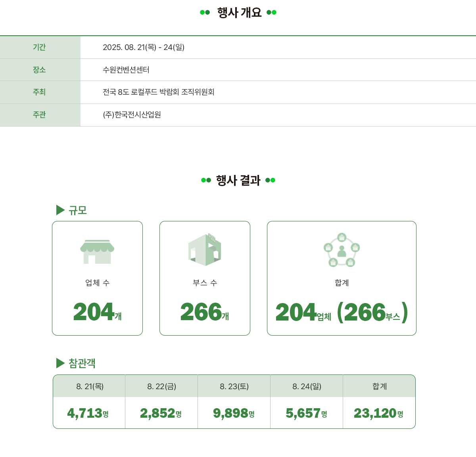Image resolution: width=476 pixels, height=457 pixels.
Task: Select the 8. 23(토) column header
Action: 234,386
